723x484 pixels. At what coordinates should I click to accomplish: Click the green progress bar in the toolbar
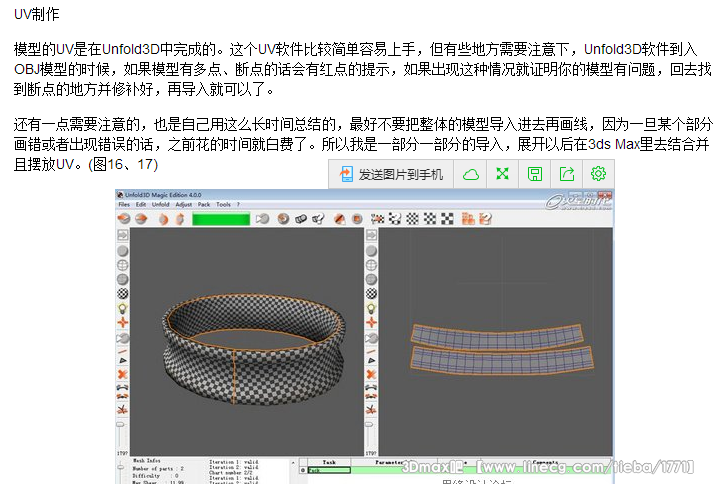point(221,219)
